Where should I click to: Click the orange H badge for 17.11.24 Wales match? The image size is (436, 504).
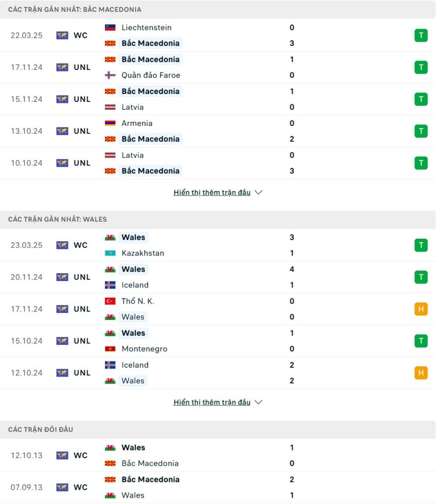coord(421,309)
